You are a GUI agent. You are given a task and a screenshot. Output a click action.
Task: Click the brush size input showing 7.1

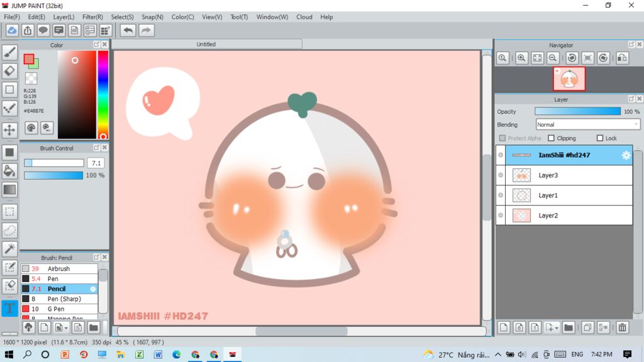tap(96, 163)
